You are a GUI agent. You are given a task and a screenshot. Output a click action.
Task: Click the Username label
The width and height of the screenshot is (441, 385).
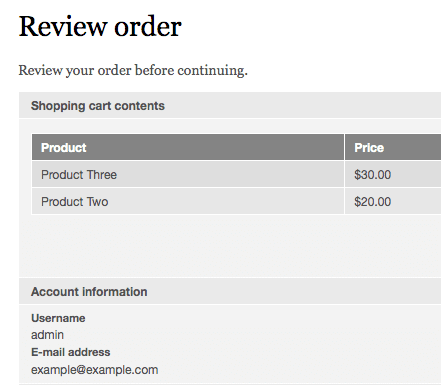(x=58, y=318)
